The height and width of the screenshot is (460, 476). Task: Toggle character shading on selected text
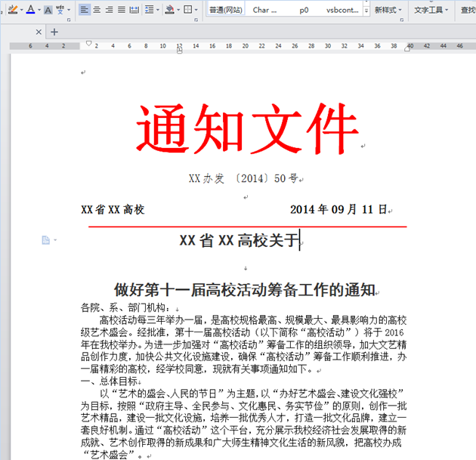[48, 10]
